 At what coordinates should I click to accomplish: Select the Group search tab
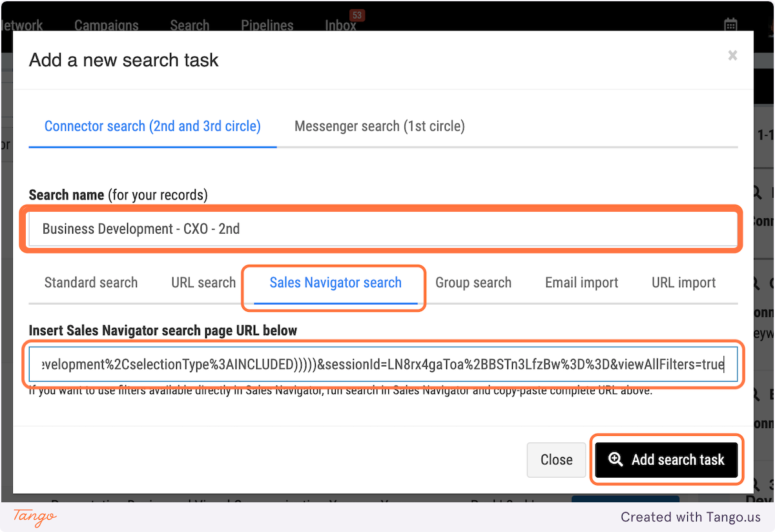click(473, 283)
